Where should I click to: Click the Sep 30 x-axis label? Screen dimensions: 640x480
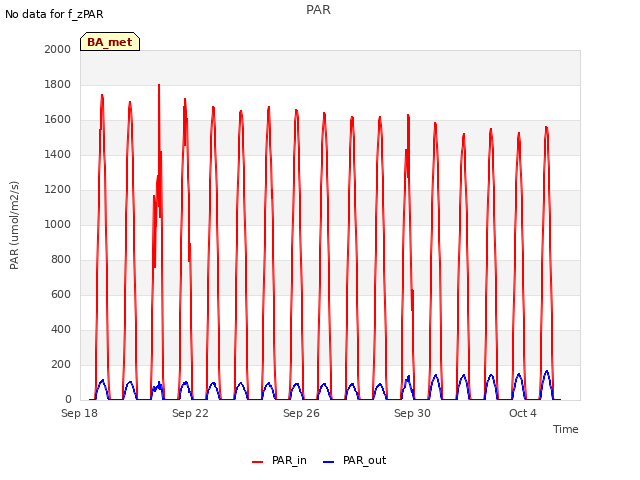coord(412,413)
